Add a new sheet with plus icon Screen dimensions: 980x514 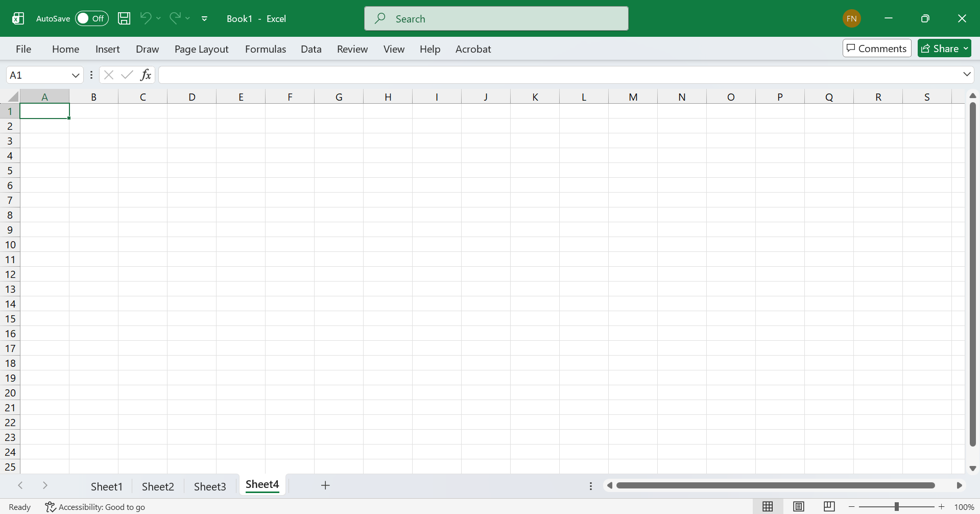tap(325, 485)
